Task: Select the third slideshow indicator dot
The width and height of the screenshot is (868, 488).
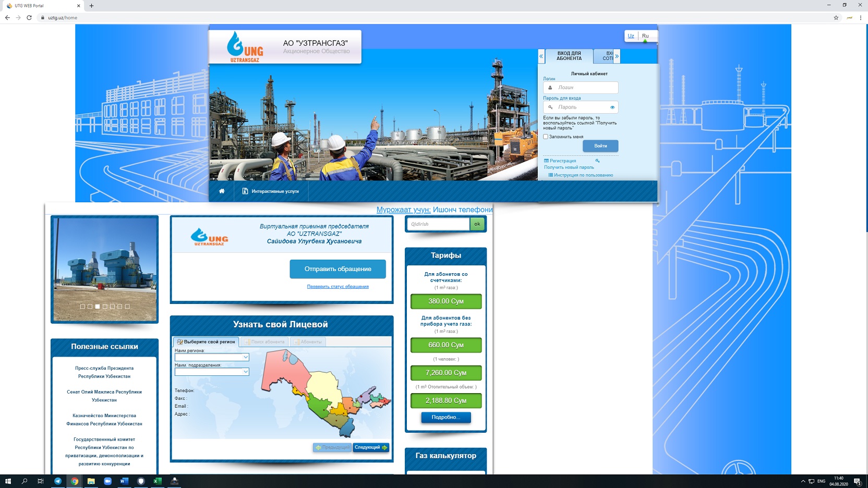Action: [x=98, y=307]
